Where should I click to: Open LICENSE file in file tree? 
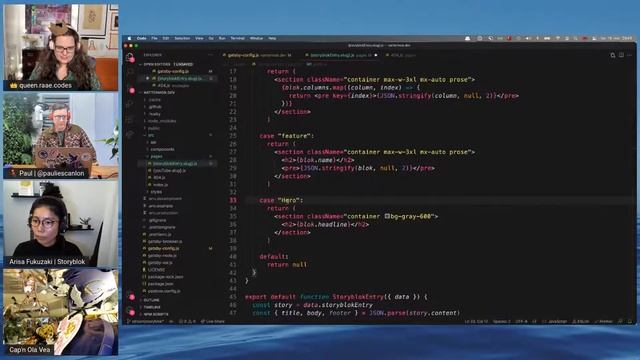156,270
